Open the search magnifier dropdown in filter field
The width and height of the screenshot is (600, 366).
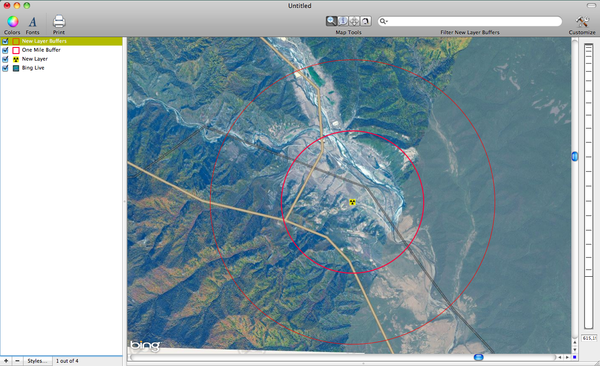(383, 21)
